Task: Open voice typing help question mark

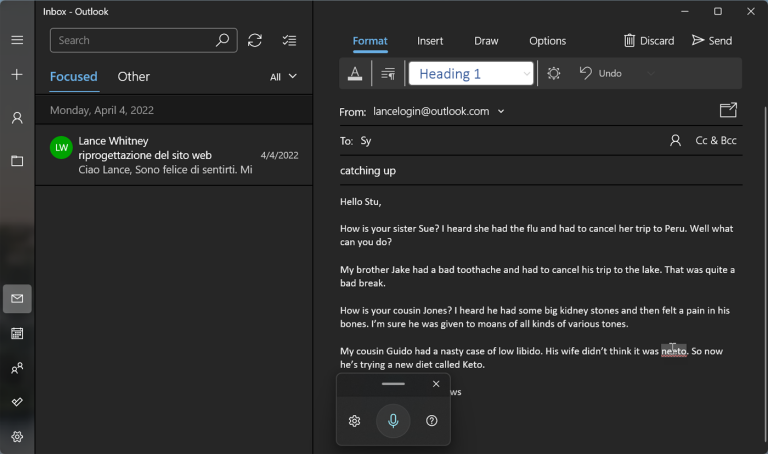Action: coord(432,421)
